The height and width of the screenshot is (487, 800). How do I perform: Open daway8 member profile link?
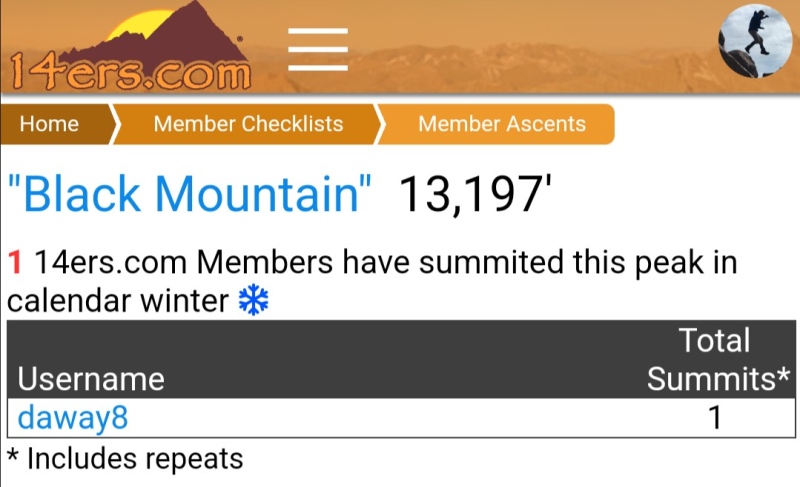click(x=72, y=418)
